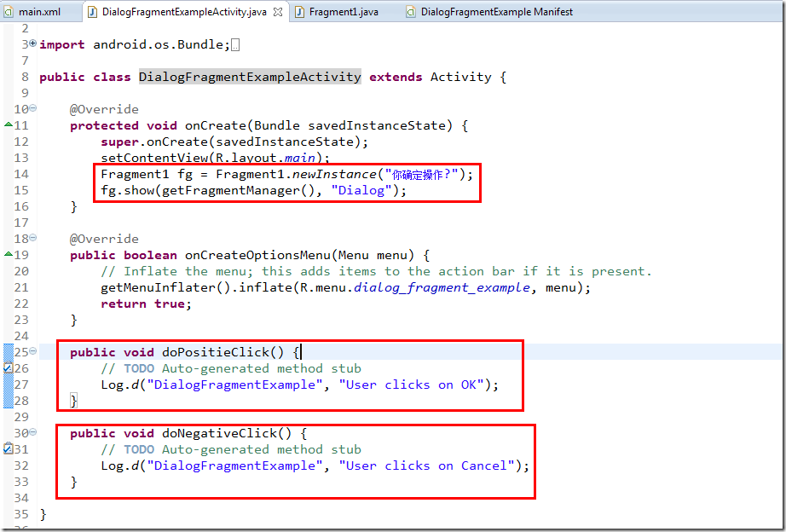Viewport: 786px width, 532px height.
Task: Click the newInstance call on line 14
Action: click(334, 174)
